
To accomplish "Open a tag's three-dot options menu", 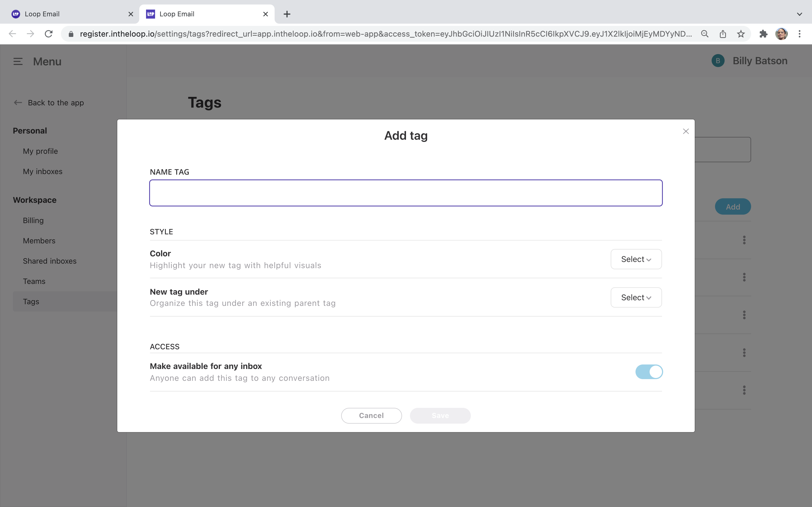I will coord(744,239).
